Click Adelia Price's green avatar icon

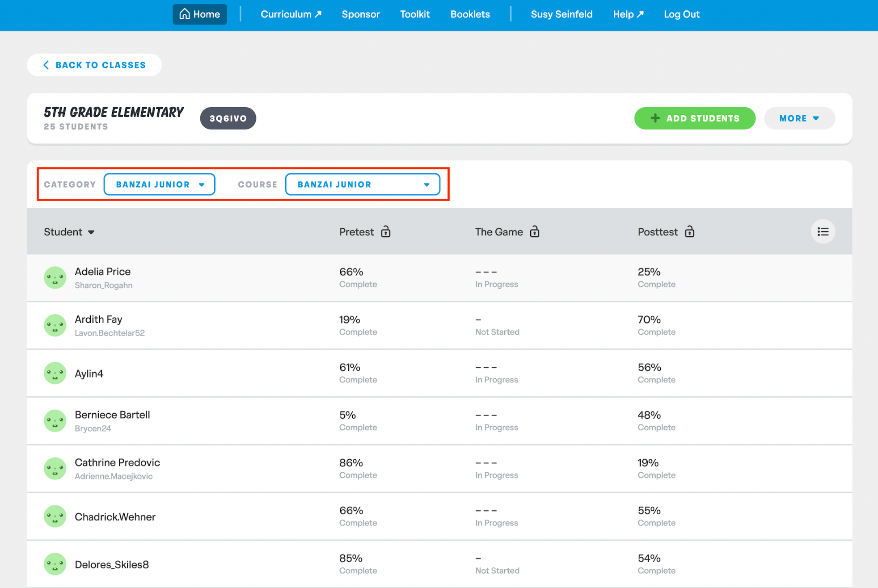55,277
